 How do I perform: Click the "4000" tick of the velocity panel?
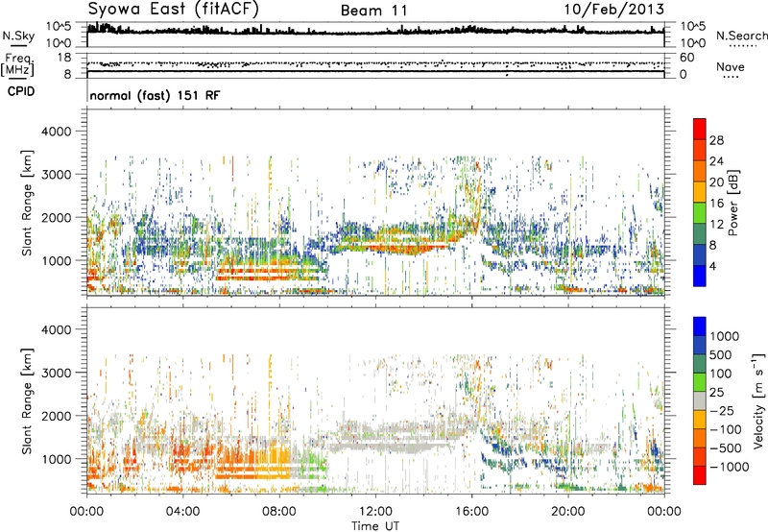click(56, 329)
